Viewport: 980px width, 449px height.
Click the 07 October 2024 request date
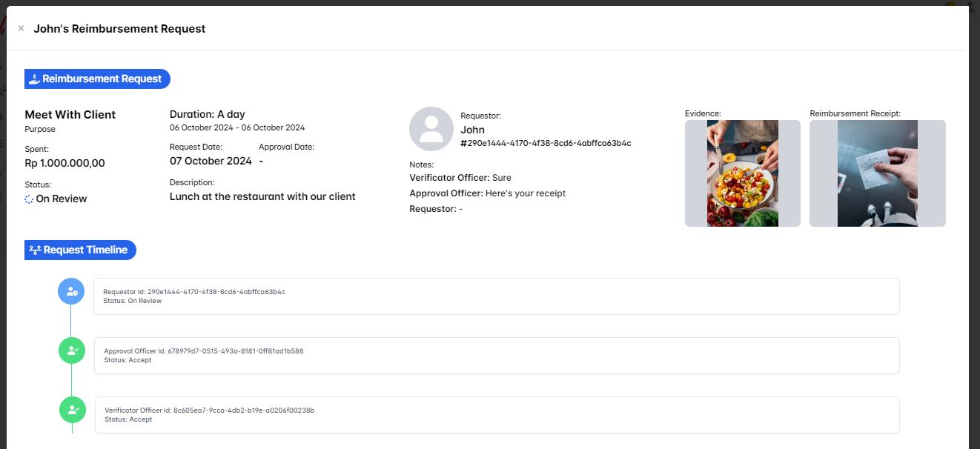point(211,161)
